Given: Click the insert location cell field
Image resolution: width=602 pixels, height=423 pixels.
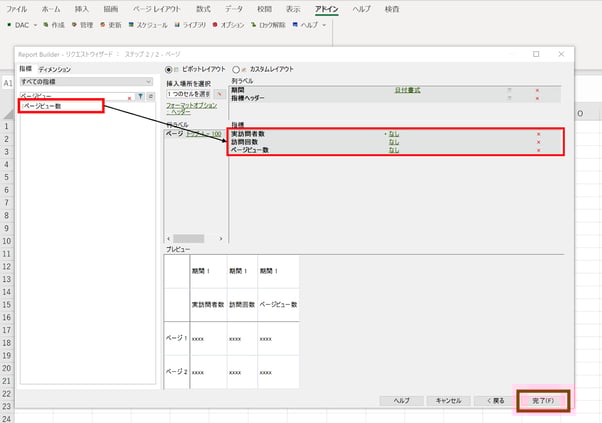Looking at the screenshot, I should [188, 94].
